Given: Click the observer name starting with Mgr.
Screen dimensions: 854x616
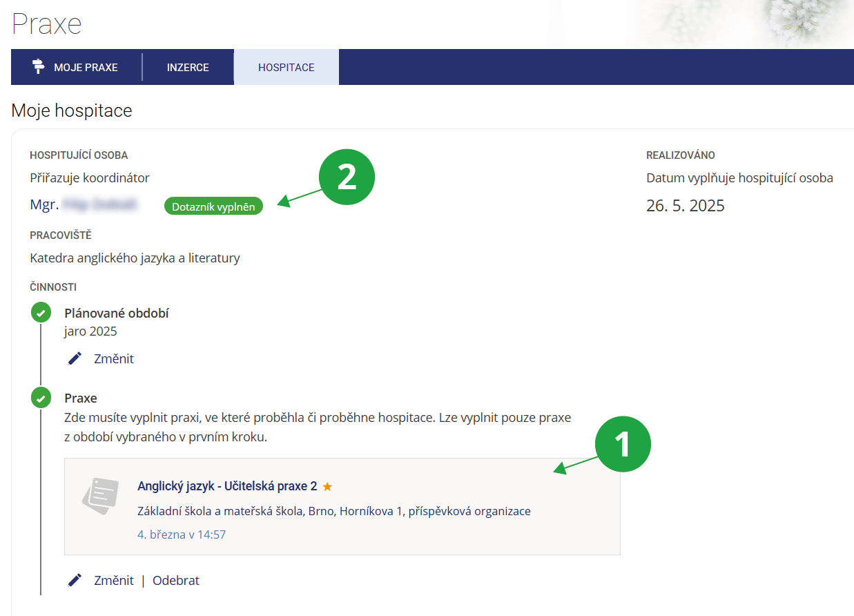Looking at the screenshot, I should tap(84, 204).
